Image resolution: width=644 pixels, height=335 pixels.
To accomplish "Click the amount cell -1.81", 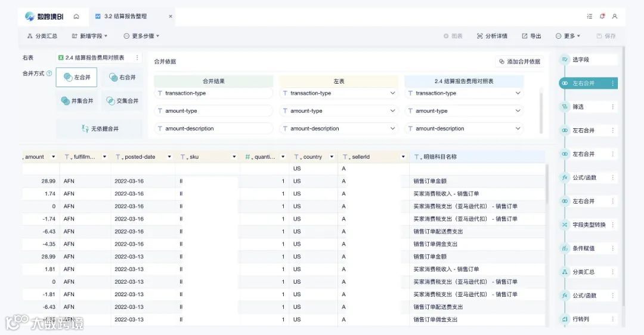I will (41, 294).
